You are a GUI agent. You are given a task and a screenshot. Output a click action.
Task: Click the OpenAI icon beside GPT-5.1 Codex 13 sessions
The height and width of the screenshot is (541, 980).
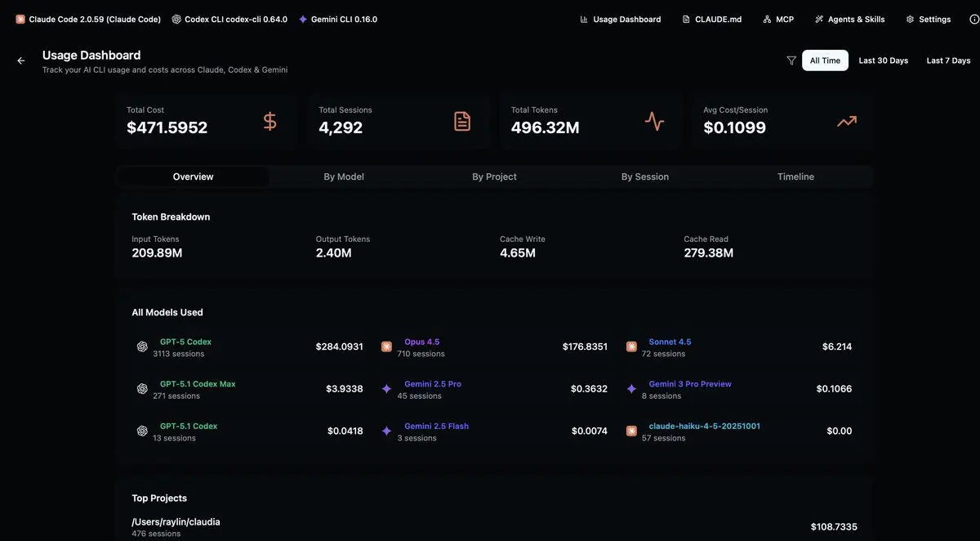pos(142,431)
